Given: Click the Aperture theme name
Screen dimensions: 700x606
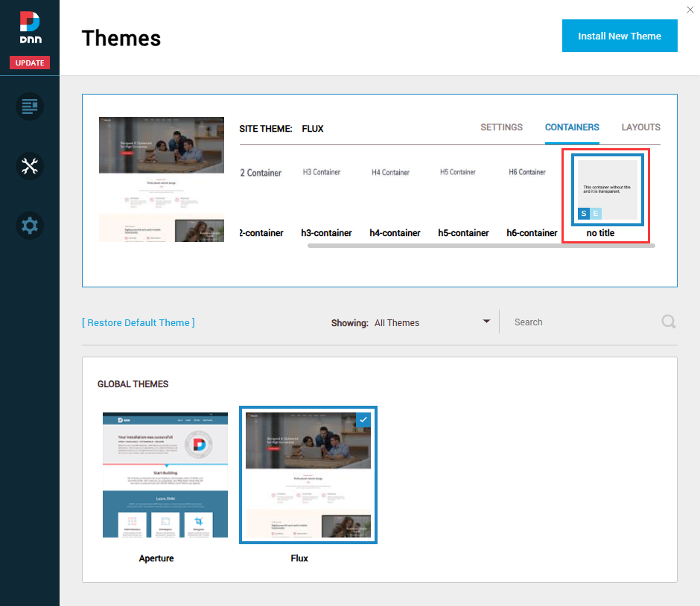Looking at the screenshot, I should pos(156,558).
